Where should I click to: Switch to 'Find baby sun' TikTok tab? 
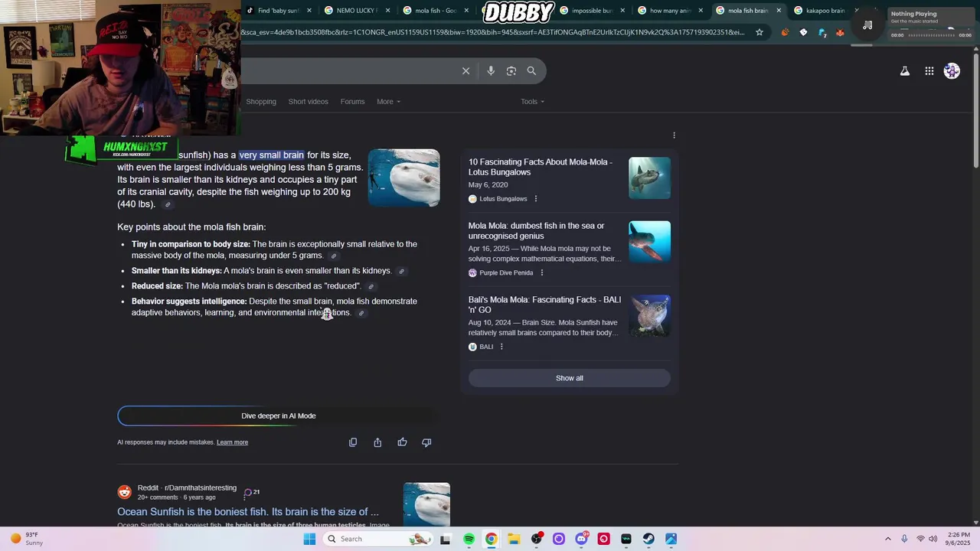277,11
